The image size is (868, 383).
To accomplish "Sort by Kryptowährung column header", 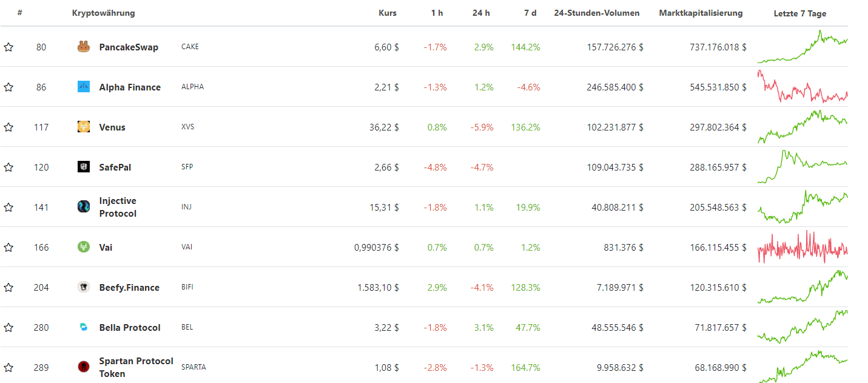I will 104,13.
